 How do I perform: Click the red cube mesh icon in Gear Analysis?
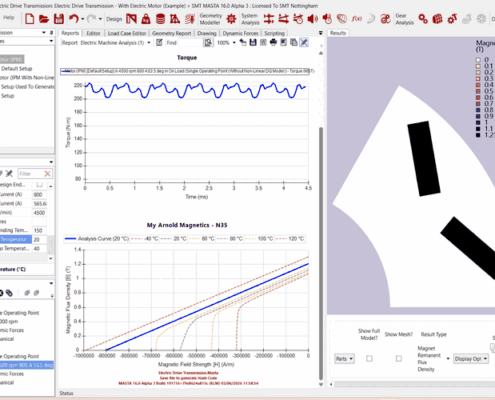(x=437, y=19)
